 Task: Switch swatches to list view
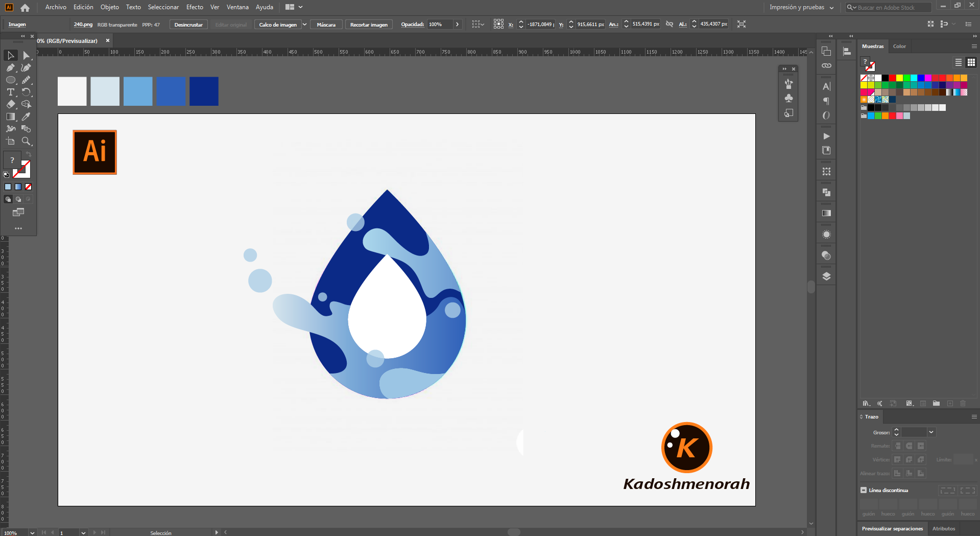(x=959, y=62)
